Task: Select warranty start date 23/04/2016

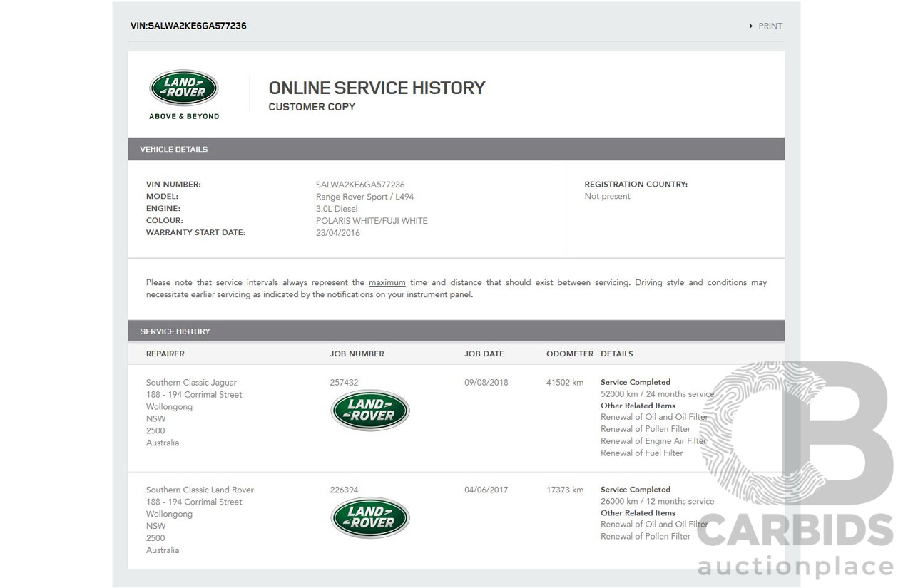Action: coord(338,233)
